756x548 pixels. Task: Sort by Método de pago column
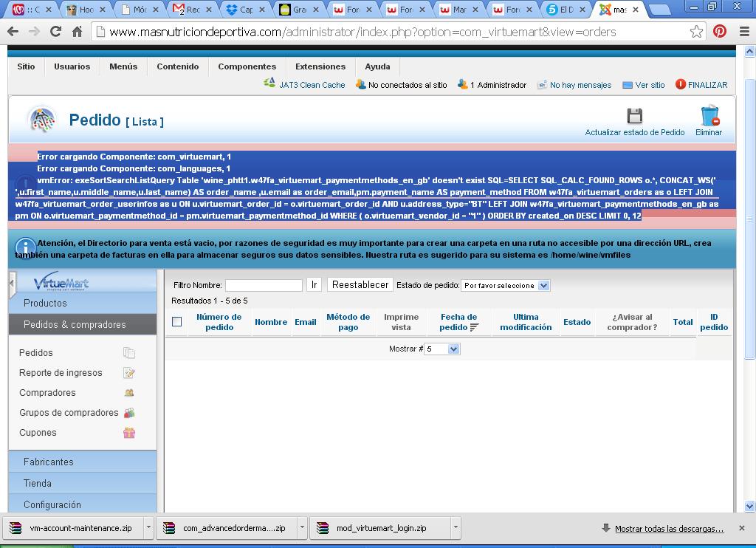[x=348, y=322]
